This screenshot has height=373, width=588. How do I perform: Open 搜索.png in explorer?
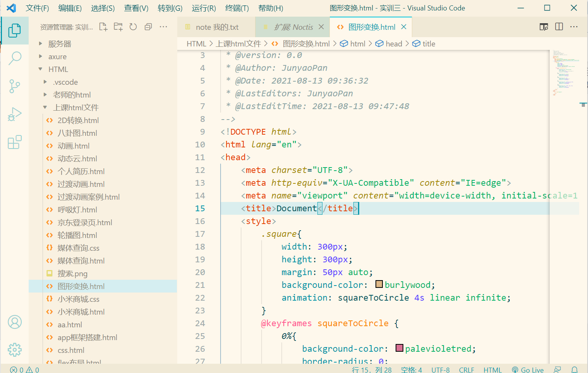[x=103, y=274]
